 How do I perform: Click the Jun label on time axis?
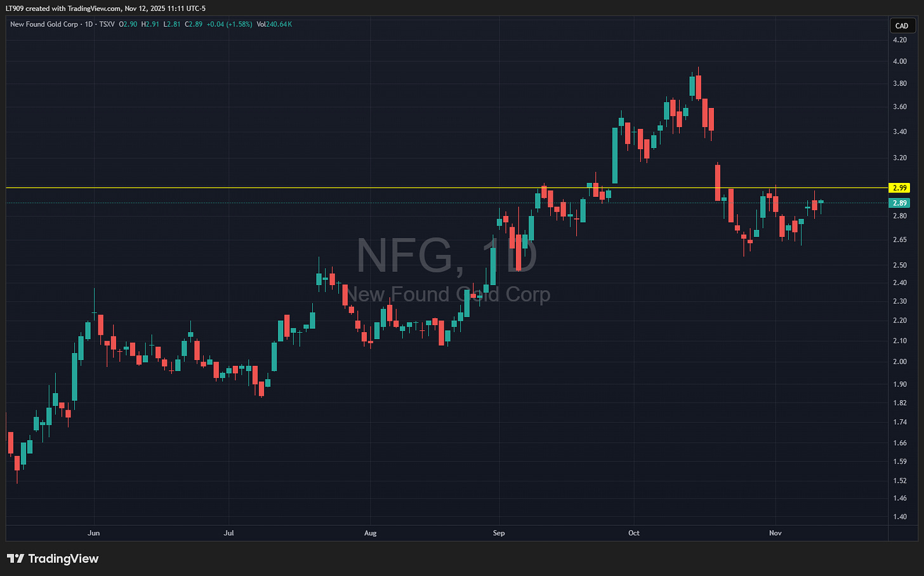(x=94, y=533)
